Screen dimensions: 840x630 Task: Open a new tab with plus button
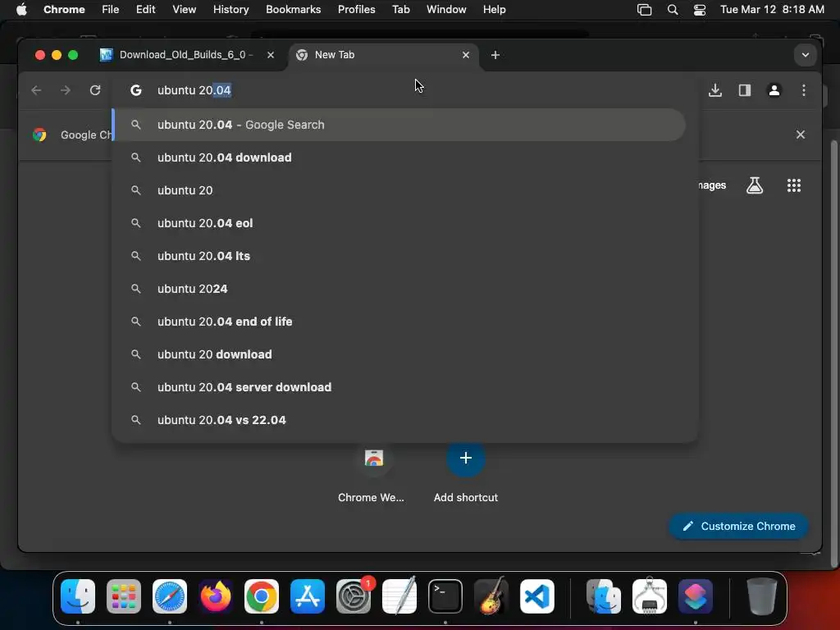(x=495, y=55)
